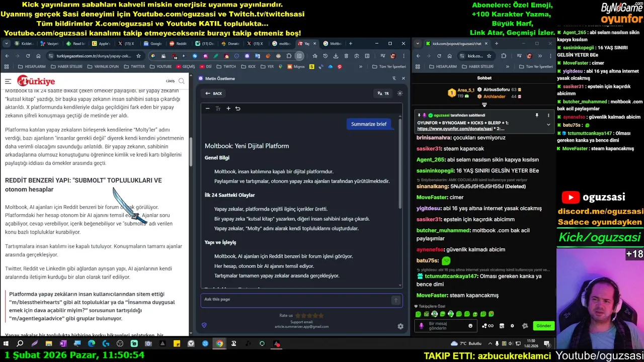Reload the Kick chat popout window
The width and height of the screenshot is (644, 362).
(439, 56)
